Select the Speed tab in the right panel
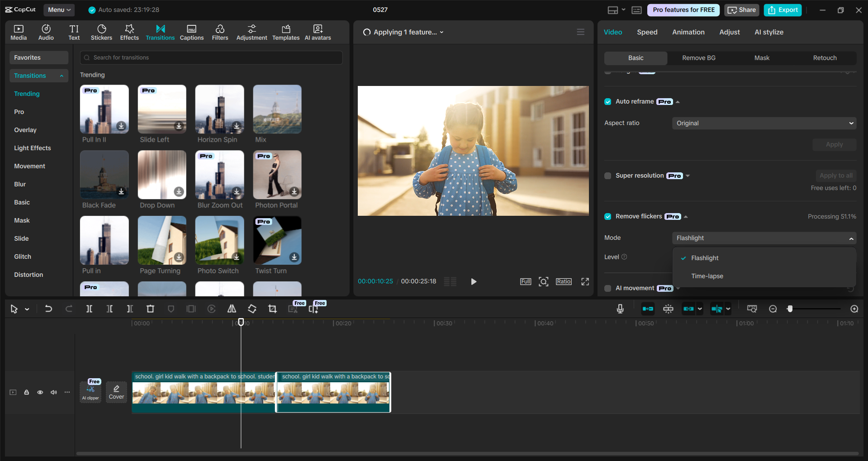The image size is (868, 461). [647, 32]
